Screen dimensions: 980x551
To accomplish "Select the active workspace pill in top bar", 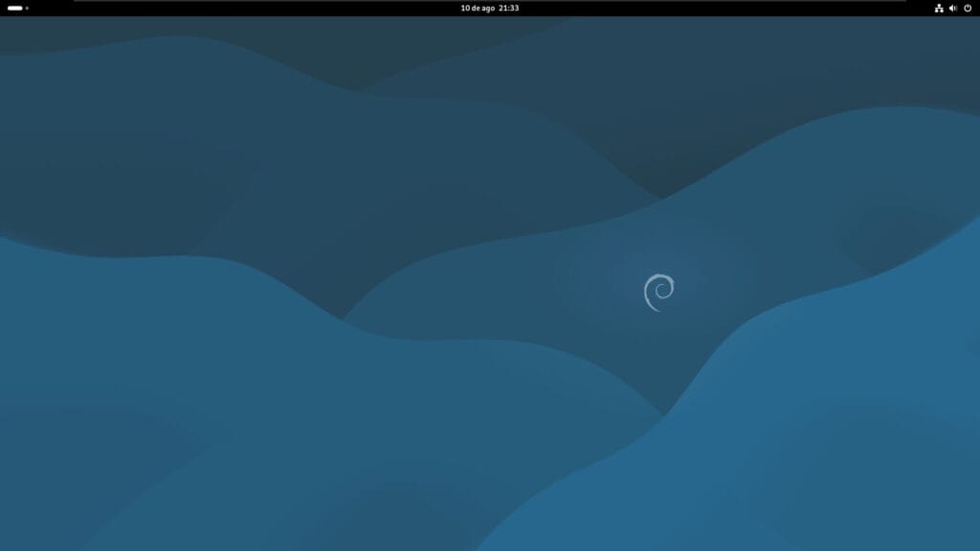I will point(14,8).
